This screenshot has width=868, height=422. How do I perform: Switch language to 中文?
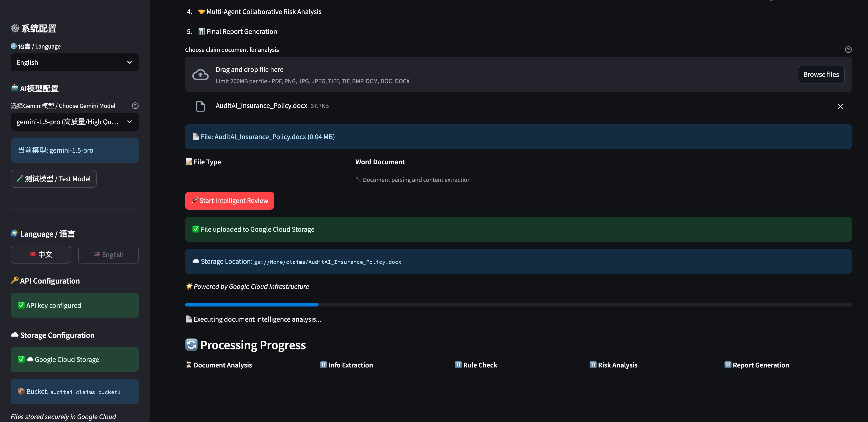tap(41, 254)
